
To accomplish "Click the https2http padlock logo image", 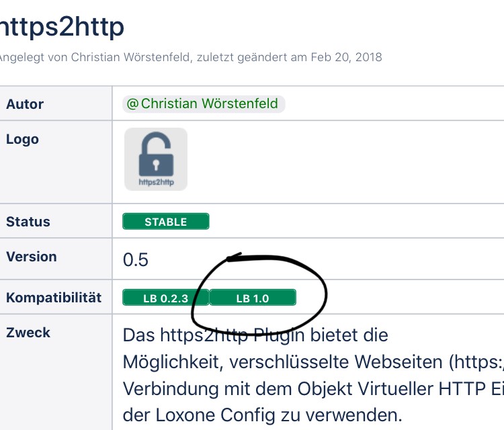I will pos(155,155).
